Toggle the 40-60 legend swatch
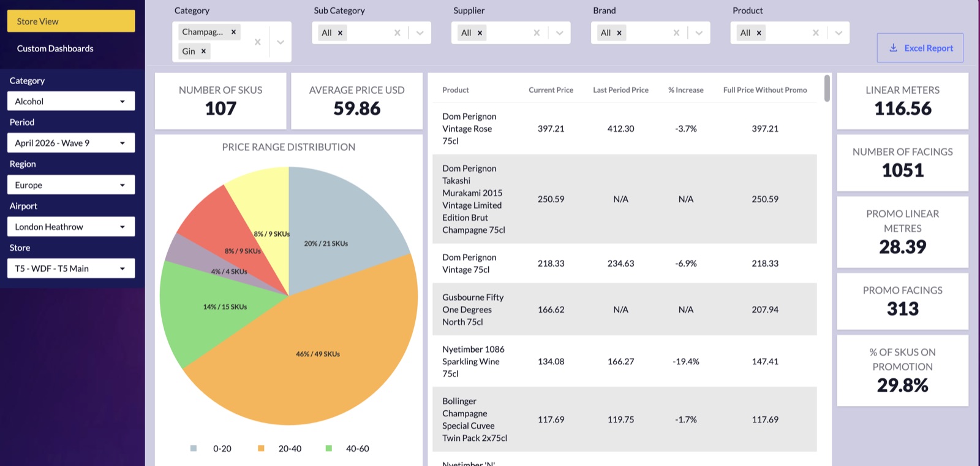This screenshot has width=980, height=466. point(329,448)
